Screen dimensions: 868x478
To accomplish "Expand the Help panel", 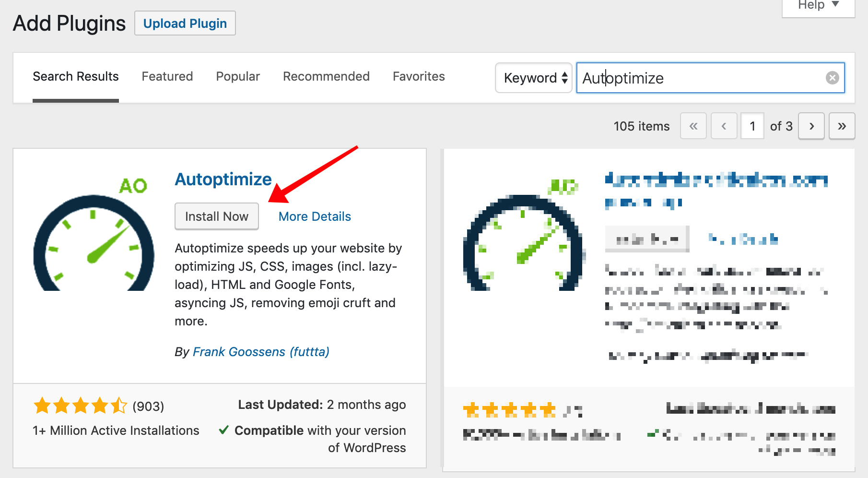I will point(818,6).
